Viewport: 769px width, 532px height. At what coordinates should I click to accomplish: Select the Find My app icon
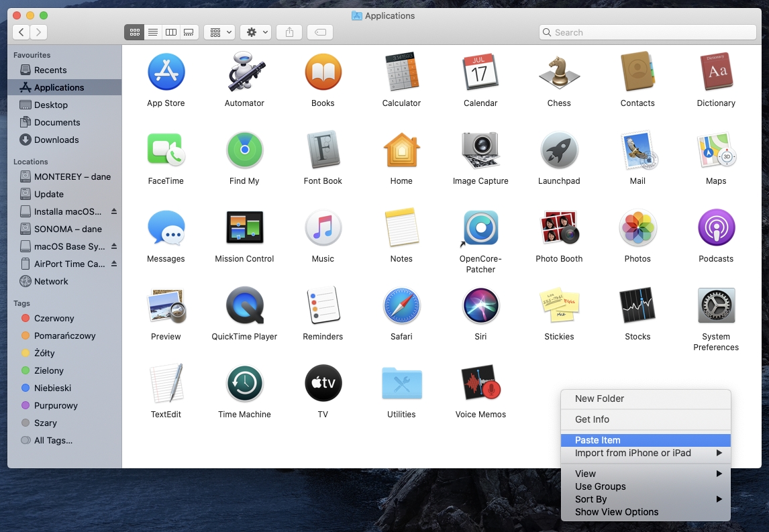point(245,150)
